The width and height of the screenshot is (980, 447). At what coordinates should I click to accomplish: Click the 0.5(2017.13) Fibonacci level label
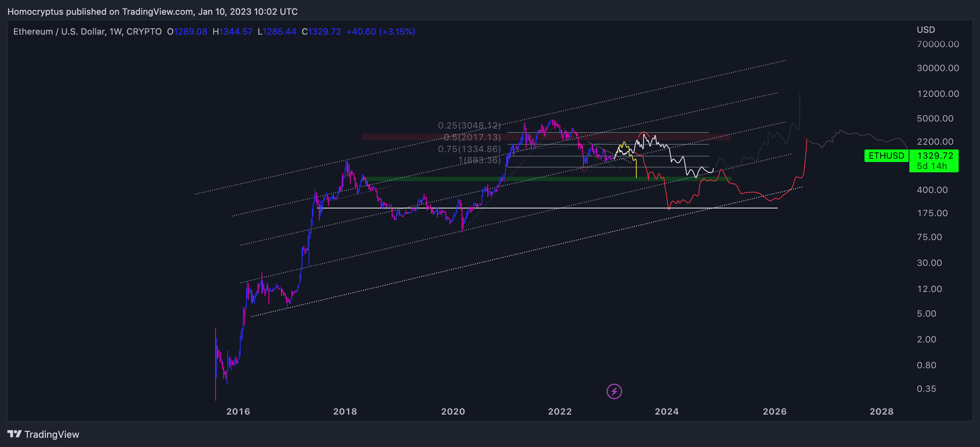(472, 137)
